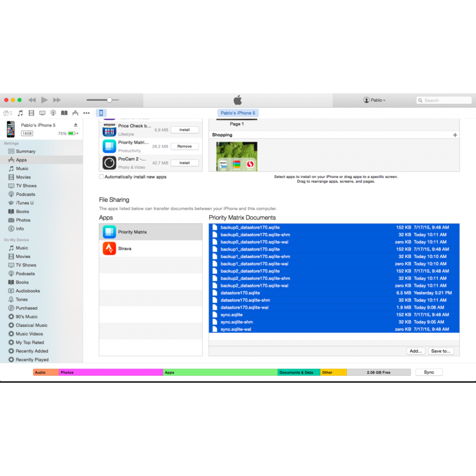Expand the more libraries ellipsis menu
The image size is (476, 476).
coord(87,113)
